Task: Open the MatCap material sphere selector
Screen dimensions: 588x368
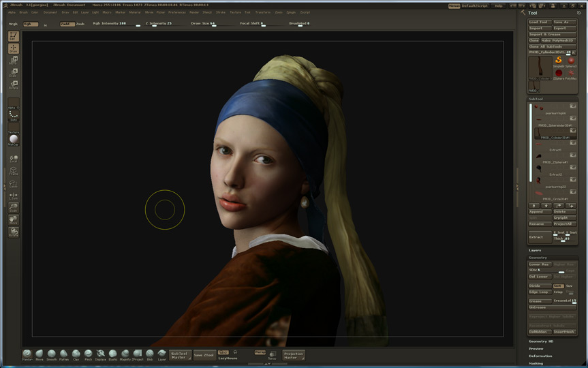Action: [14, 140]
